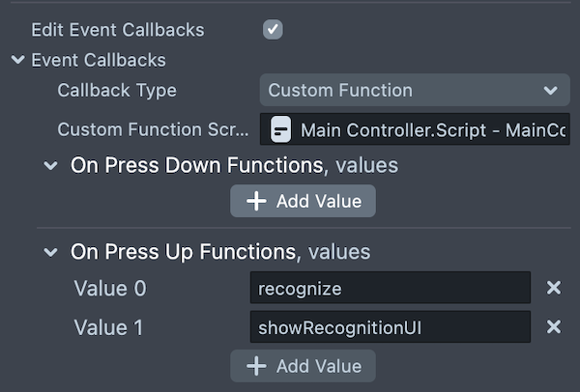Click the showRecognitionUI value field
The height and width of the screenshot is (392, 580).
[390, 327]
